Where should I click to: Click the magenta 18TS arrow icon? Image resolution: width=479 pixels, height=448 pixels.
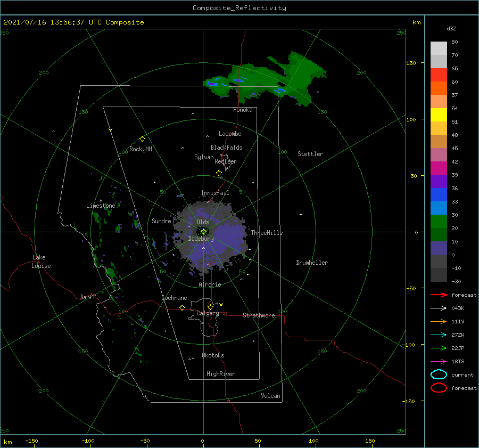[439, 362]
